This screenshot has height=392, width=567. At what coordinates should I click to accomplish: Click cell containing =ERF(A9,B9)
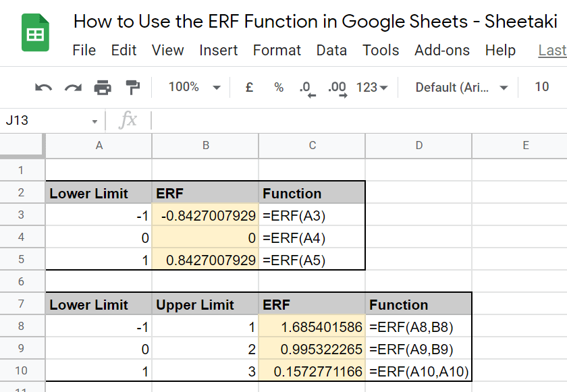coord(418,349)
